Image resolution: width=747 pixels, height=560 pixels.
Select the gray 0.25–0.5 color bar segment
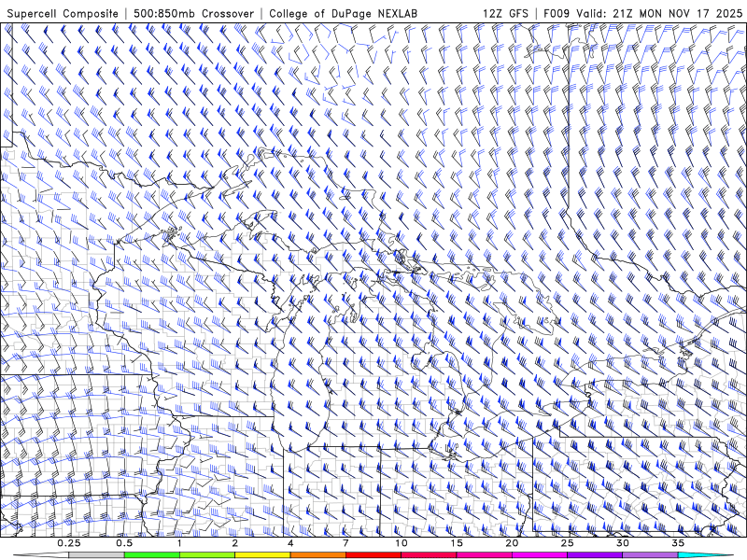pyautogui.click(x=97, y=555)
